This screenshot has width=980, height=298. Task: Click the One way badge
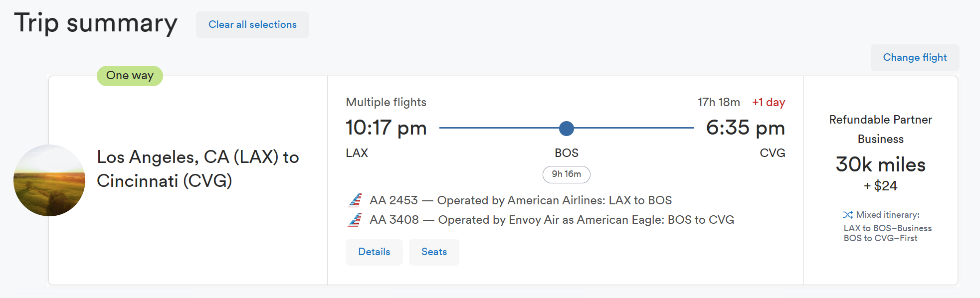coord(130,76)
